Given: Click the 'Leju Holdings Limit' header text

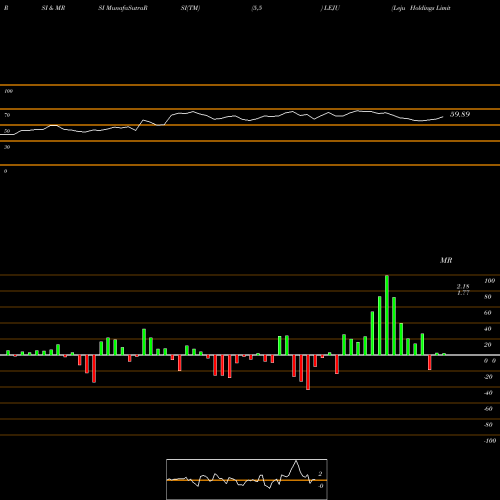Looking at the screenshot, I should click(x=421, y=8).
